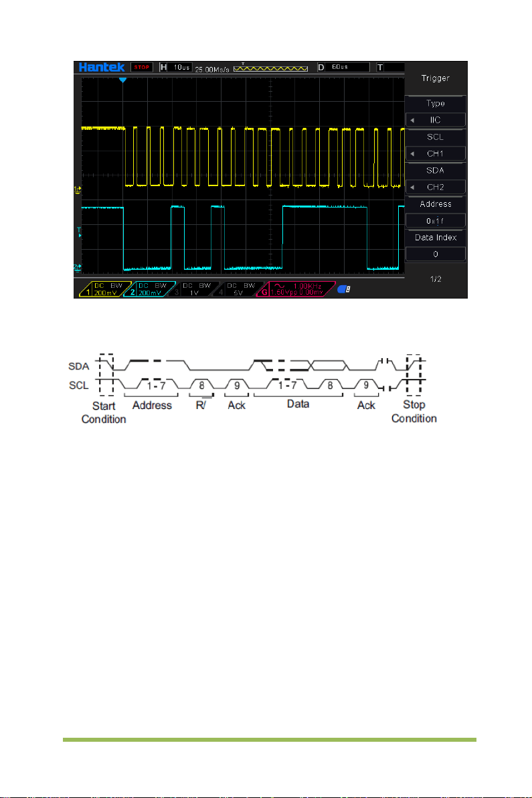532x798 pixels.
Task: Enable channel 4 5V badge
Action: click(238, 289)
